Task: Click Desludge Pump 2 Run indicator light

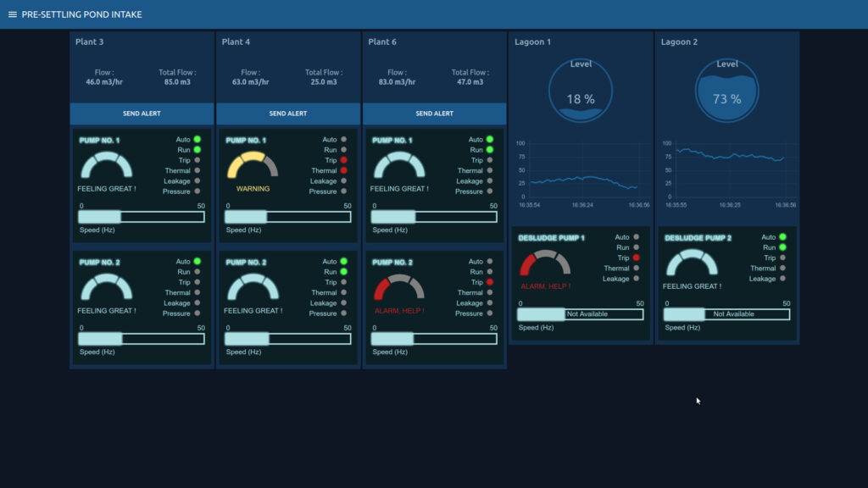Action: (782, 247)
